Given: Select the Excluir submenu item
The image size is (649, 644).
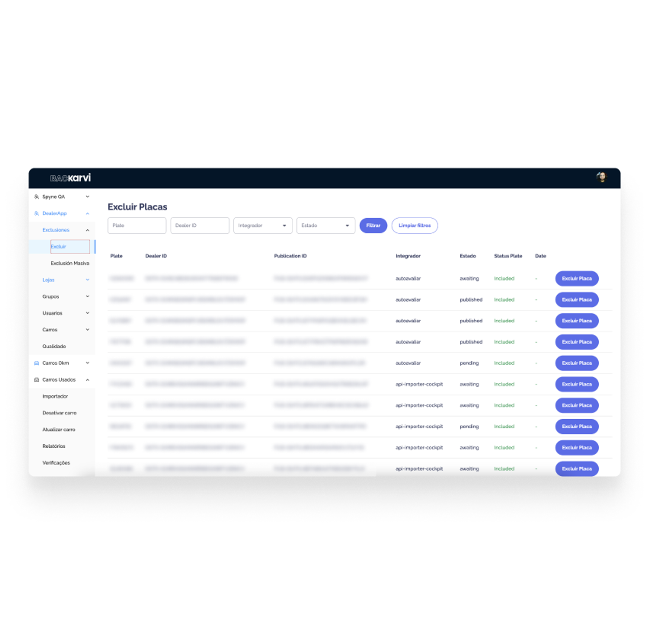Looking at the screenshot, I should (59, 245).
